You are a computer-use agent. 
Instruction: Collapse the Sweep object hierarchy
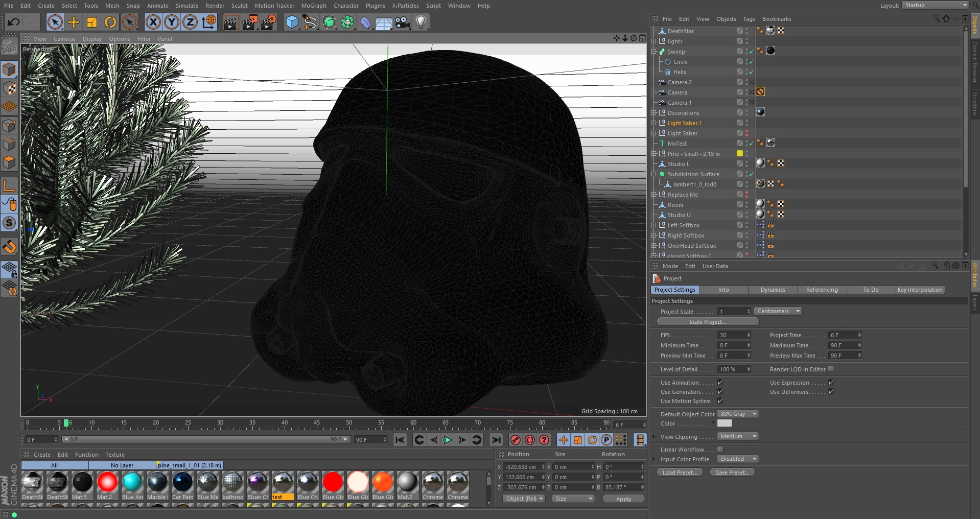point(654,52)
